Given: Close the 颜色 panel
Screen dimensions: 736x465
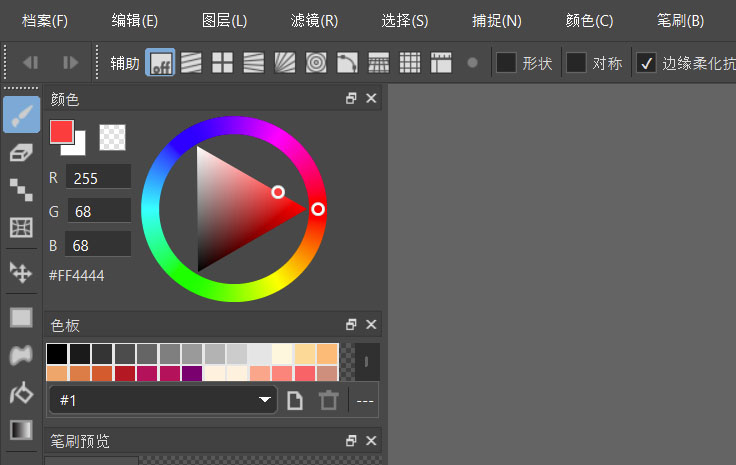Looking at the screenshot, I should [371, 98].
